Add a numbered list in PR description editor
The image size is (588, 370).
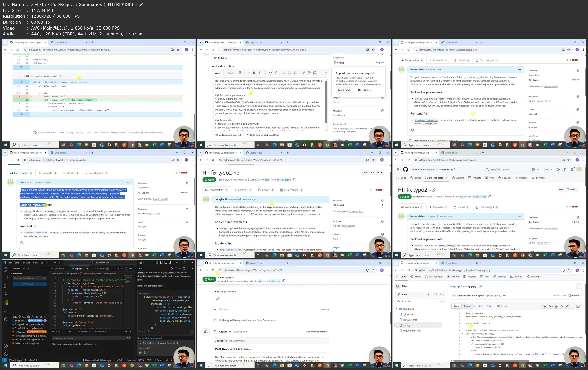pyautogui.click(x=284, y=73)
